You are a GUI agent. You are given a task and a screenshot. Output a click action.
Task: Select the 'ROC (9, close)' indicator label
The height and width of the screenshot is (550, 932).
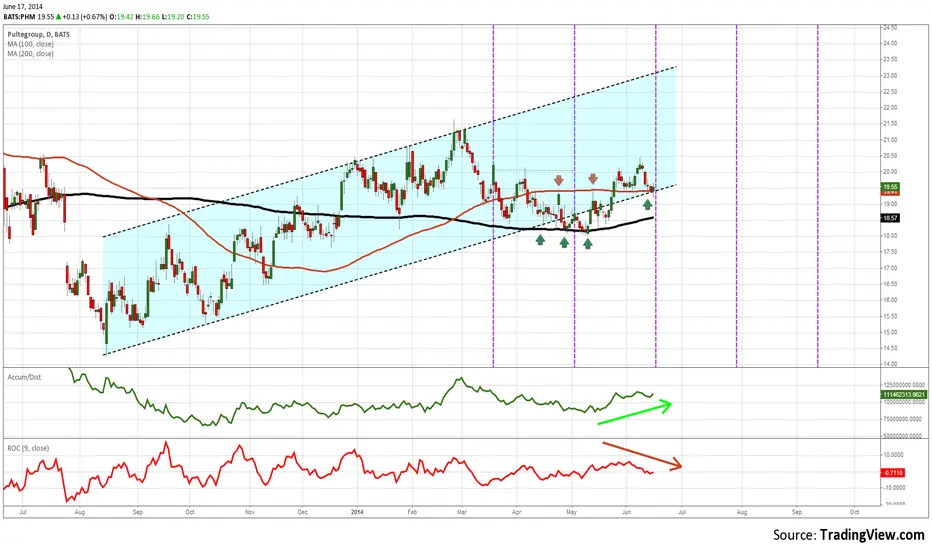coord(28,448)
